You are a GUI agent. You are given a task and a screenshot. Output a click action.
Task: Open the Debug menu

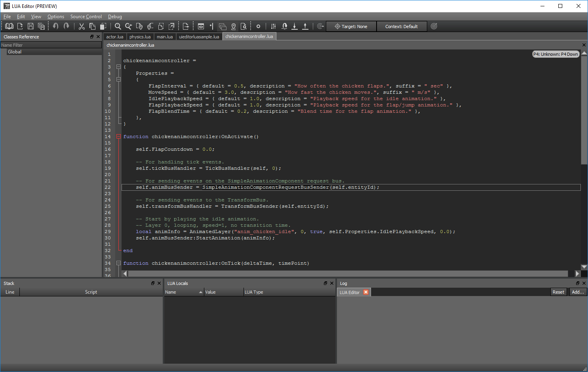(x=115, y=17)
